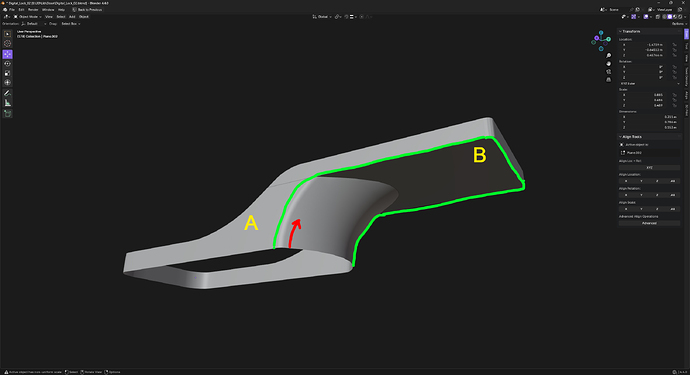Viewport: 690px width, 375px height.
Task: Open the Window menu
Action: point(48,10)
